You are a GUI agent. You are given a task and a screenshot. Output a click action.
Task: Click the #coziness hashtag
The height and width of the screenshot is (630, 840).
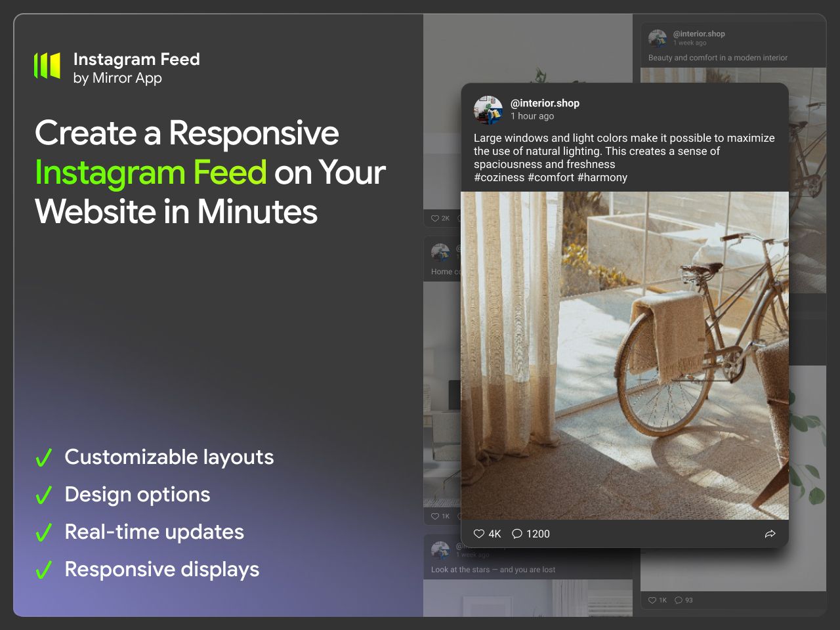[x=499, y=178]
